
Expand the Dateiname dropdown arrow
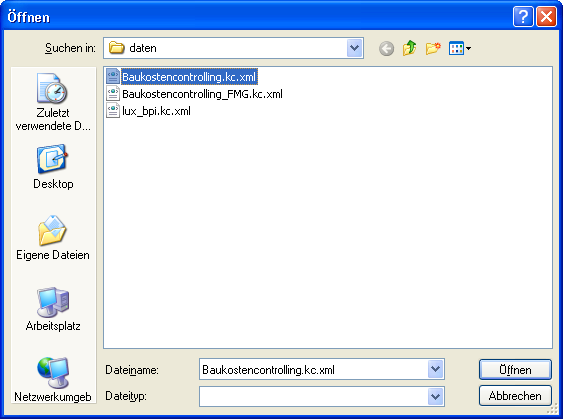(436, 369)
